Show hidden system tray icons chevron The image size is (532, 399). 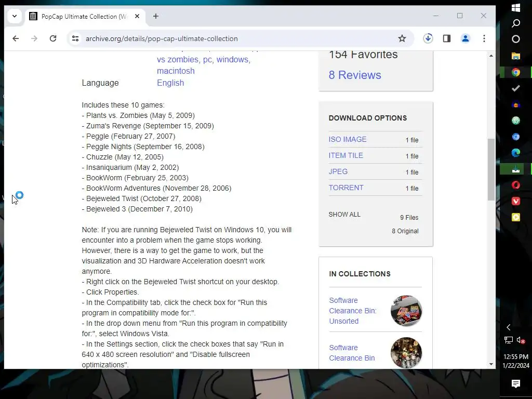coord(508,327)
